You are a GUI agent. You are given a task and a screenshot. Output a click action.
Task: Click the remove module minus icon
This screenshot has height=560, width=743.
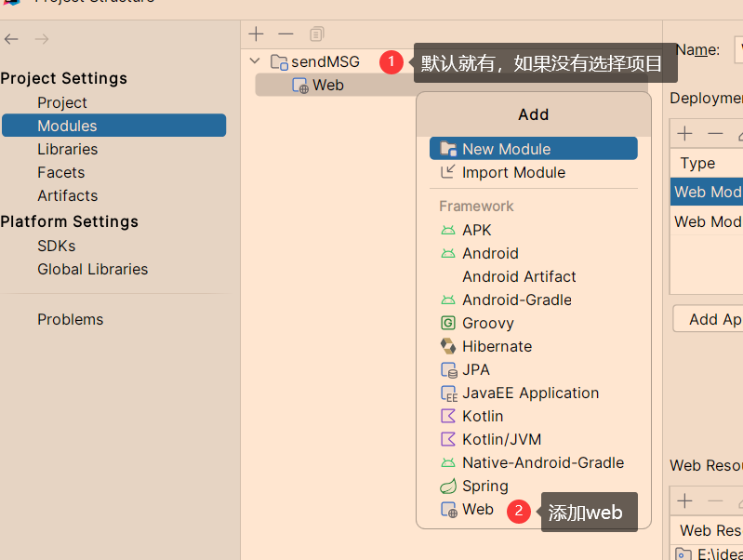point(285,34)
